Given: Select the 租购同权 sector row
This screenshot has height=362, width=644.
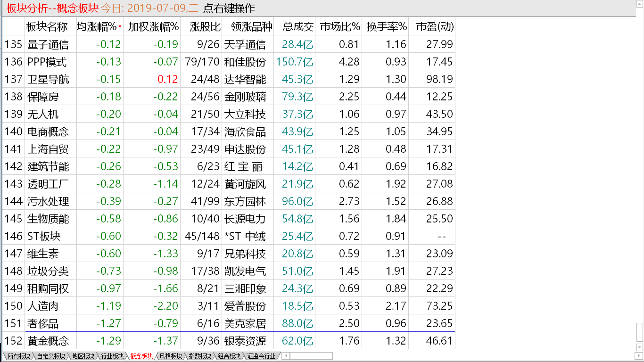Looking at the screenshot, I should (x=229, y=288).
